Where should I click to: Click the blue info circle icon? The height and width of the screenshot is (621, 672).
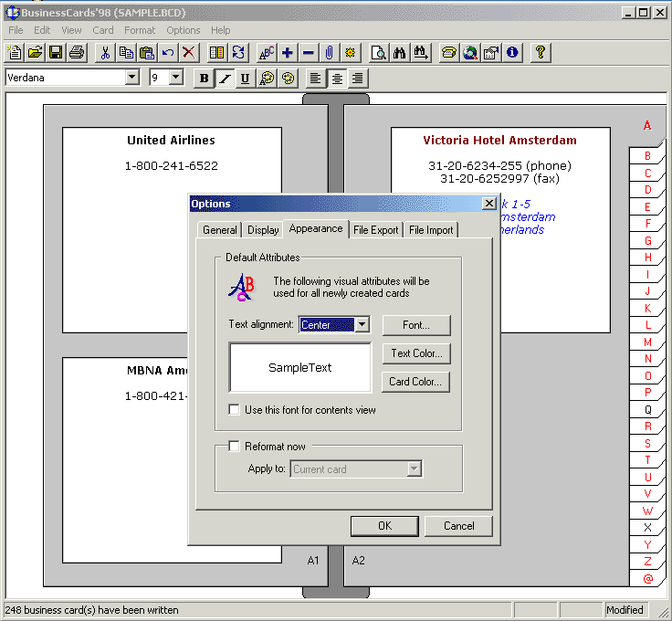pyautogui.click(x=512, y=53)
